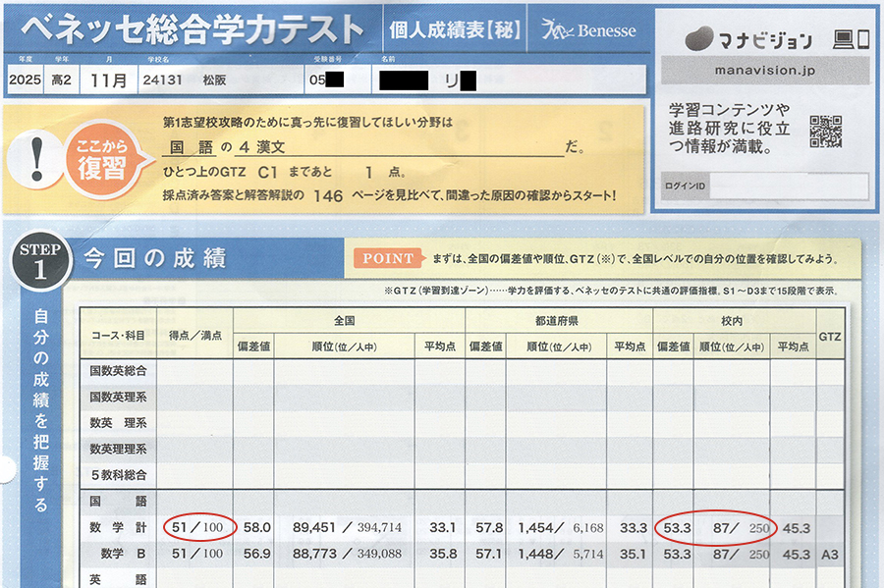
Task: Click the 数学 B row label
Action: (x=122, y=554)
